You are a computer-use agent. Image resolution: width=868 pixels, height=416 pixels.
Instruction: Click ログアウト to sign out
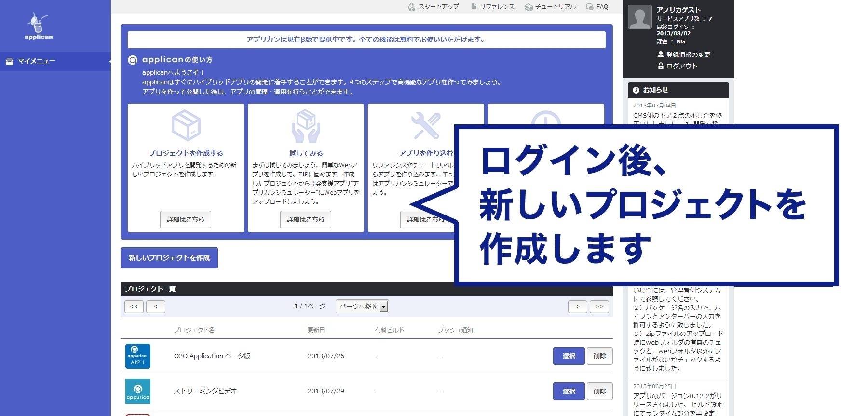click(682, 66)
